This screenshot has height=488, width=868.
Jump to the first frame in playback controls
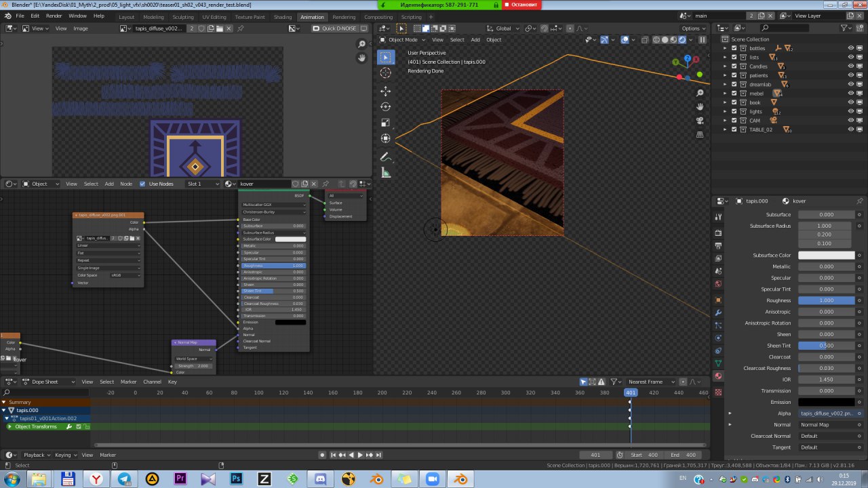click(x=332, y=455)
